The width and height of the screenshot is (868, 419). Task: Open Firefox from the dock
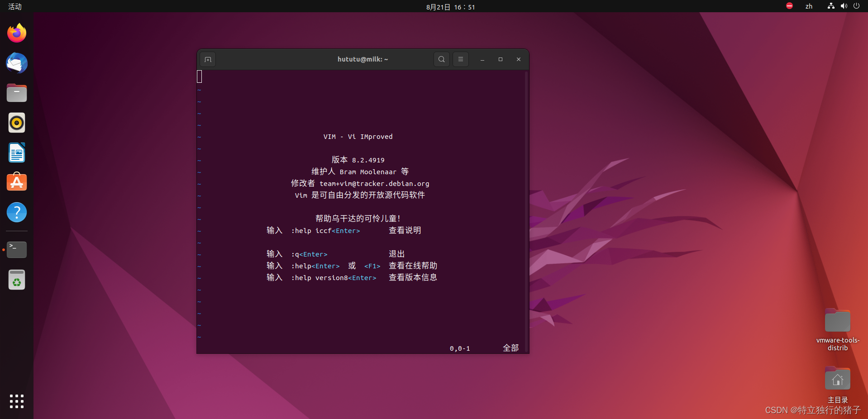click(x=17, y=33)
